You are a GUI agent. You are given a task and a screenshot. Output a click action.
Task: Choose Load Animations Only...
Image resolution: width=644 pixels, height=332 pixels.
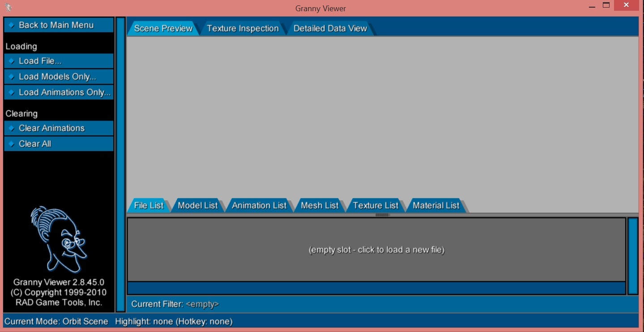point(59,92)
